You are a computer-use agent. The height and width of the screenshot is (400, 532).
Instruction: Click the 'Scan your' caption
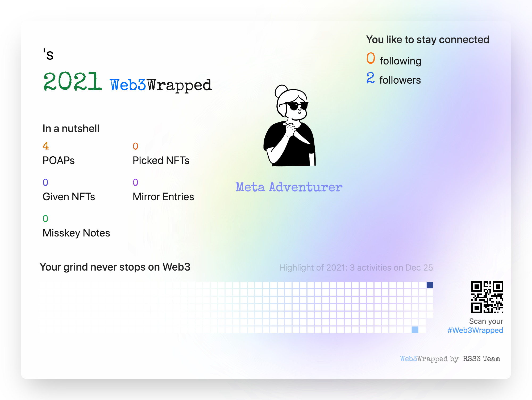click(x=486, y=321)
